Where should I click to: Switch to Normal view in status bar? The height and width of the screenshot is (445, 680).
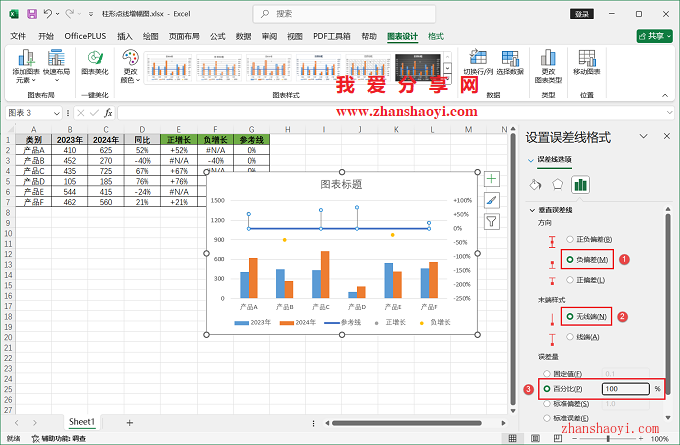[x=513, y=438]
